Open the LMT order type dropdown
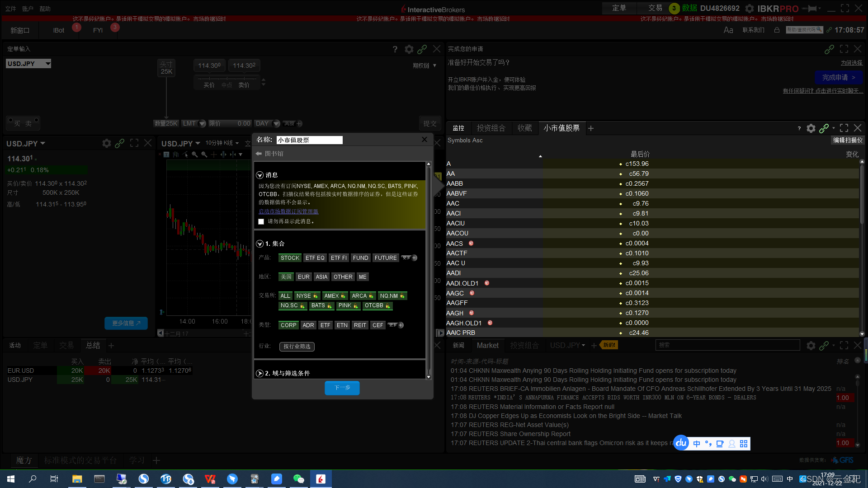This screenshot has height=488, width=868. (202, 124)
